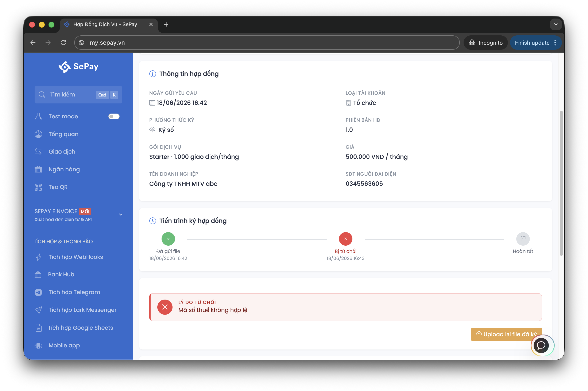Click the Tạo QR code icon
This screenshot has width=588, height=391.
click(38, 187)
